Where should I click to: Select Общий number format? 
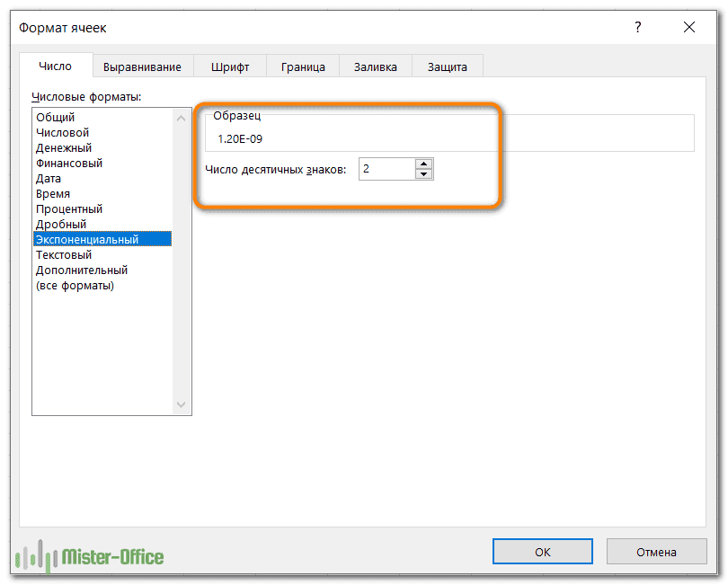[x=102, y=117]
